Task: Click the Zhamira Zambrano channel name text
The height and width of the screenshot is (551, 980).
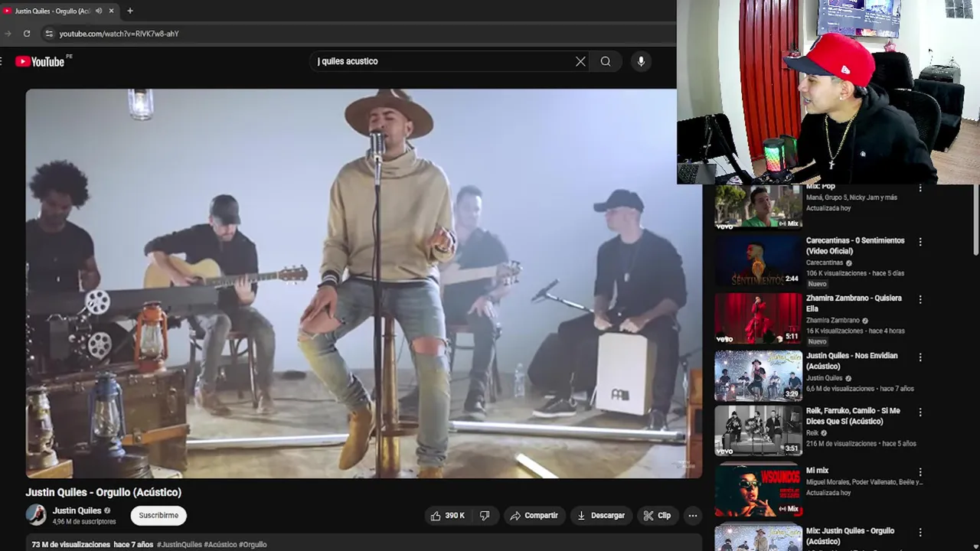Action: click(833, 321)
